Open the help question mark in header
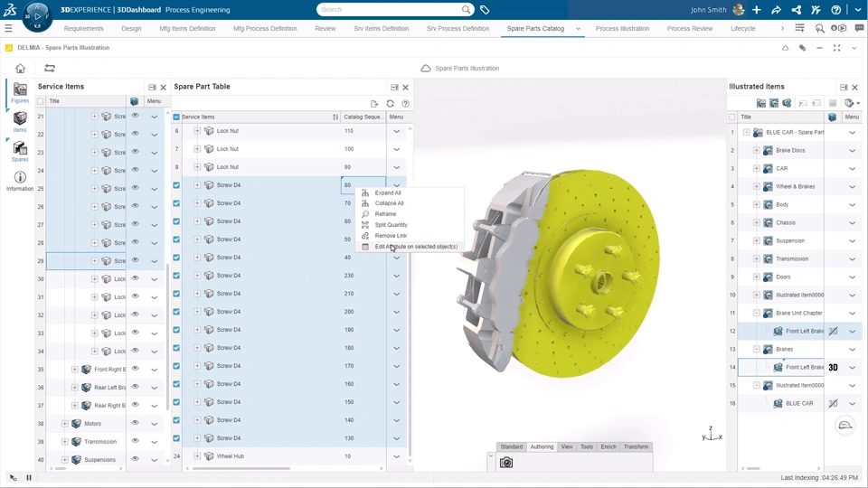868x488 pixels. (835, 9)
